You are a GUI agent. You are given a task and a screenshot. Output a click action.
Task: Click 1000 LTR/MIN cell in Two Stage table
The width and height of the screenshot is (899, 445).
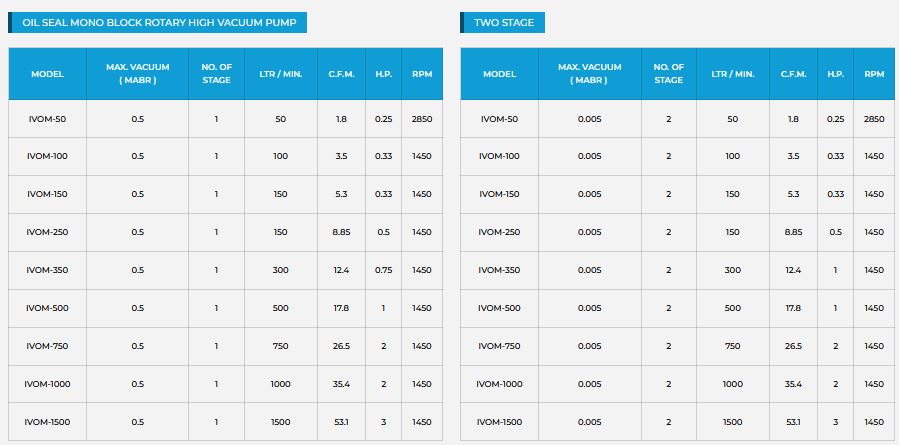[732, 384]
